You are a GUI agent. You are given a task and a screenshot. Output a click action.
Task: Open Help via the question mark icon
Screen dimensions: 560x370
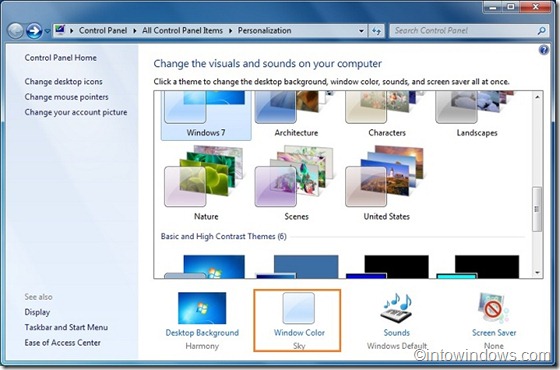pyautogui.click(x=544, y=50)
